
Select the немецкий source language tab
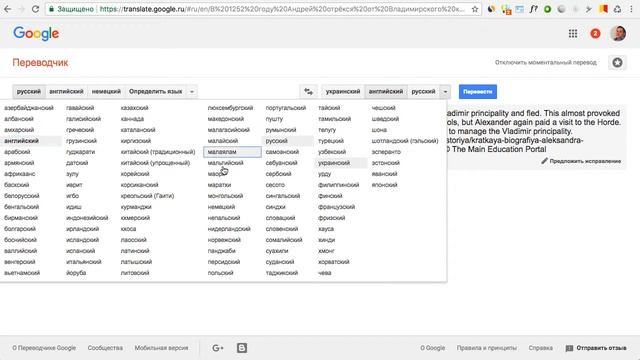coord(106,92)
